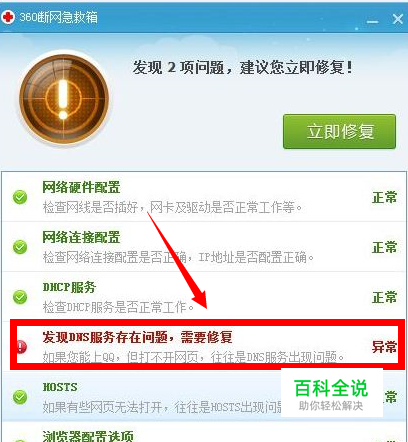
Task: Select the 浏览器配置选项 item
Action: click(88, 436)
